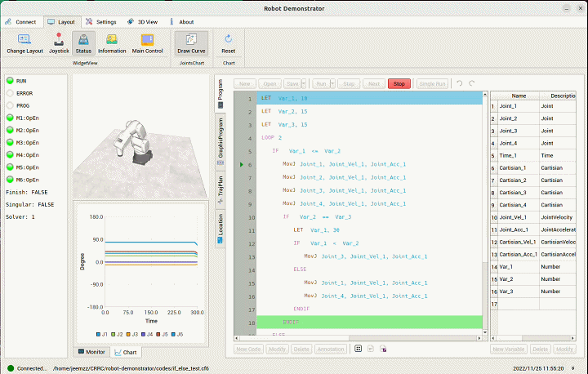Click the green Connected status indicator

tap(11, 368)
